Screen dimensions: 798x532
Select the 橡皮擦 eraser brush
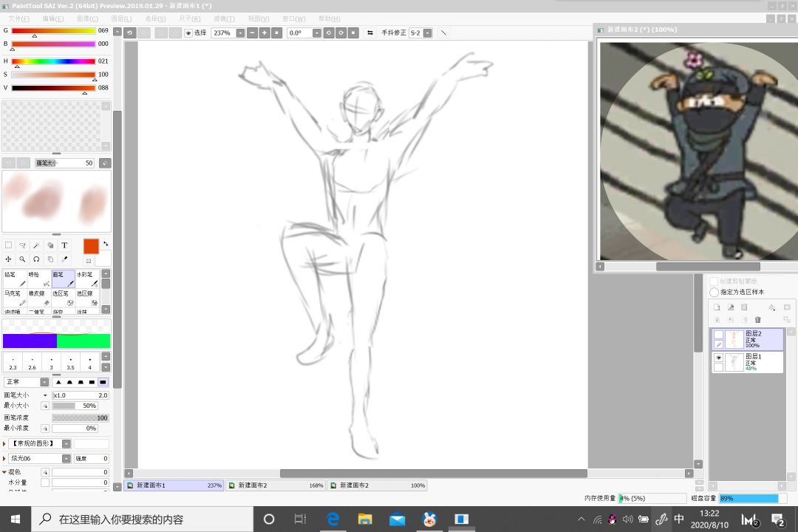[x=38, y=298]
